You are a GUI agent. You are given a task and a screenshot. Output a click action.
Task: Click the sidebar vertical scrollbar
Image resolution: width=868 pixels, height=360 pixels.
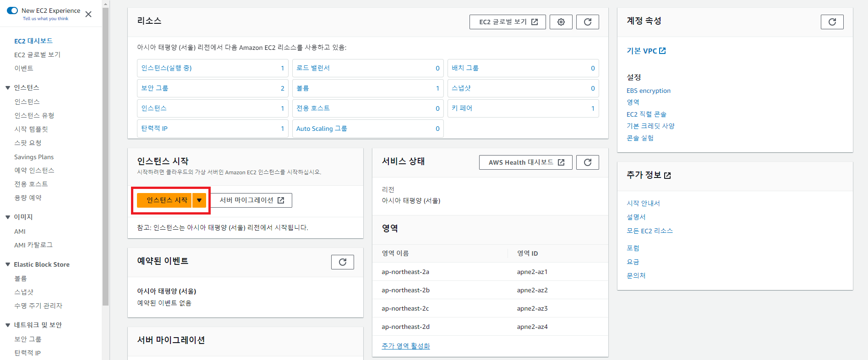[x=106, y=156]
